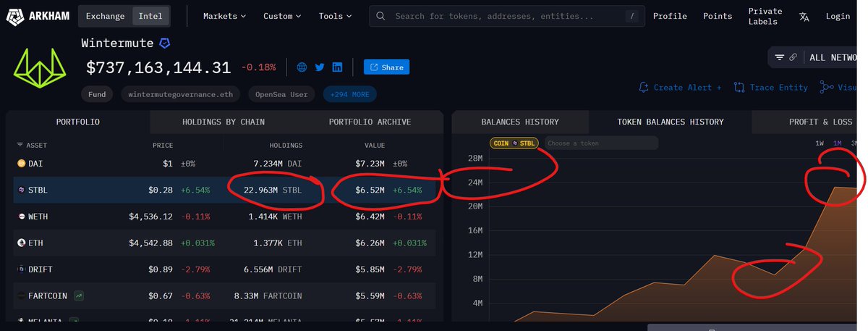The height and width of the screenshot is (331, 868).
Task: Click the DAI coin icon
Action: (20, 164)
